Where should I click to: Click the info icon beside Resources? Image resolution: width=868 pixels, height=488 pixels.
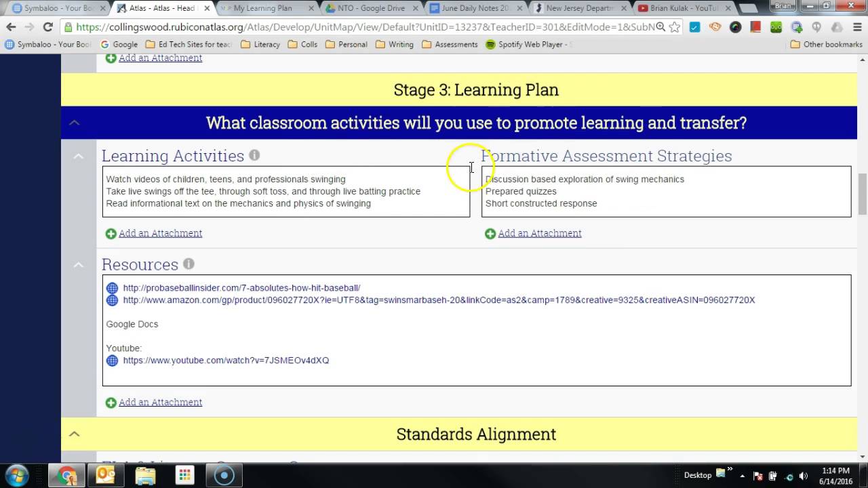pyautogui.click(x=189, y=264)
